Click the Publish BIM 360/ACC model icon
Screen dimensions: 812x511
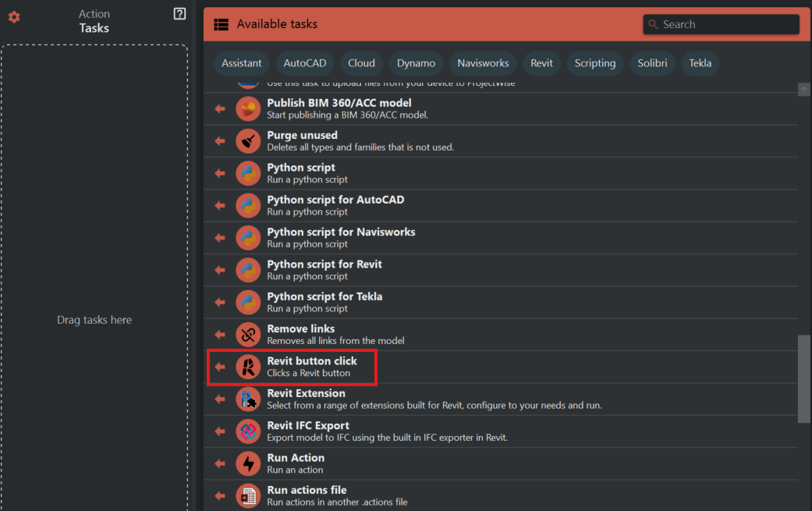[248, 108]
